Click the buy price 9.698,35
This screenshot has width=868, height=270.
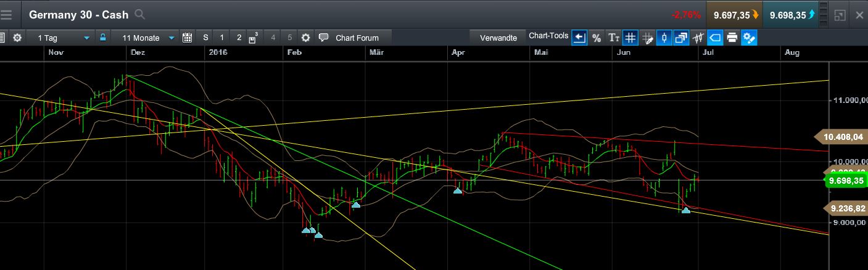tap(792, 15)
